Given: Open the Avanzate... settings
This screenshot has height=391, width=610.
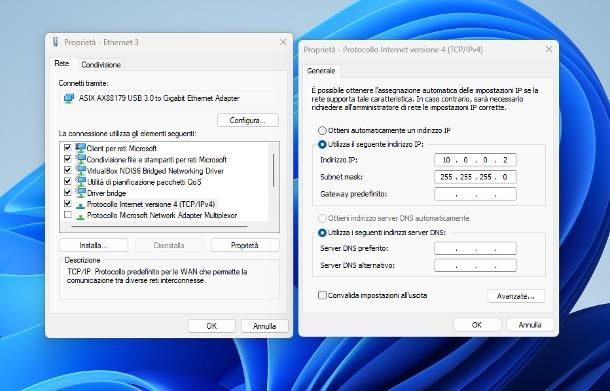Looking at the screenshot, I should pos(516,296).
